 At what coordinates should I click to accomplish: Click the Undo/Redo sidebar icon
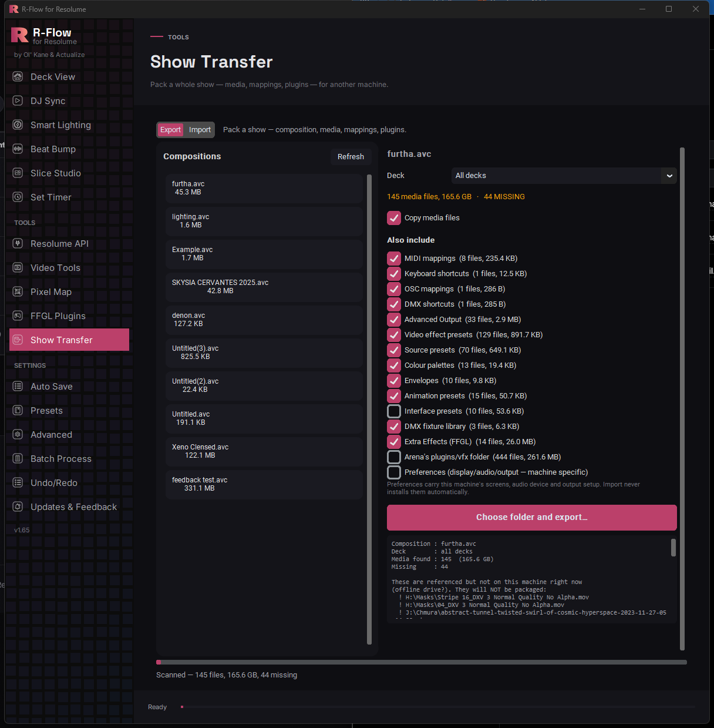18,482
